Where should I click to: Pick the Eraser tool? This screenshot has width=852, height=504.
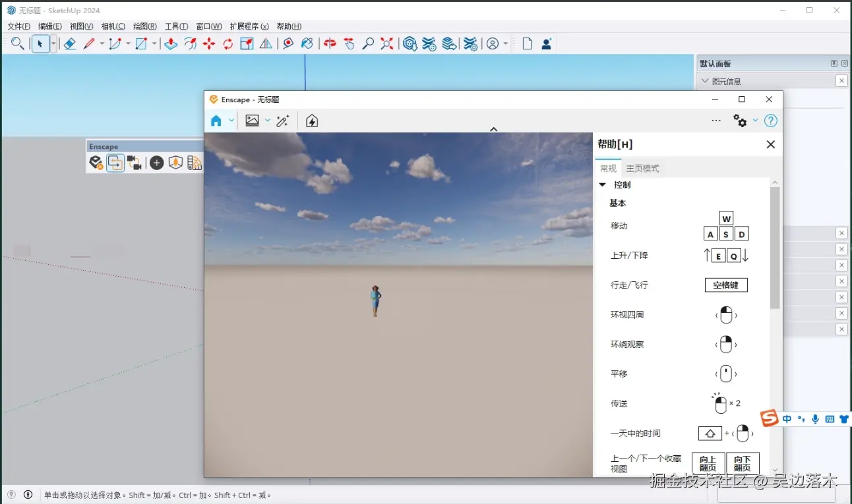click(x=69, y=43)
